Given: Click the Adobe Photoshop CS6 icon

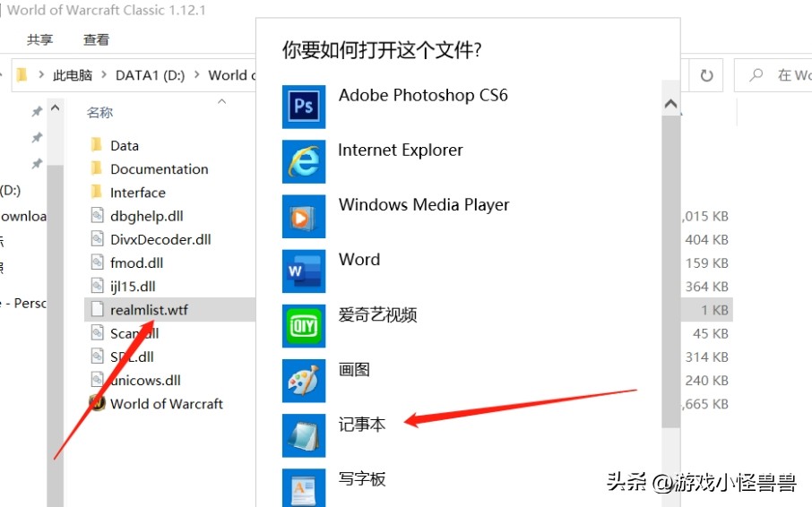Looking at the screenshot, I should 304,107.
